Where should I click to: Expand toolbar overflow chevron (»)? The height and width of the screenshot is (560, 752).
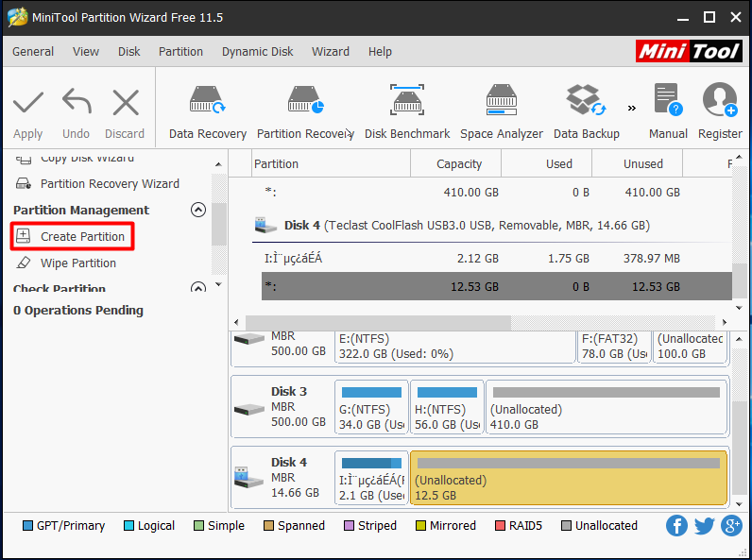tap(632, 108)
